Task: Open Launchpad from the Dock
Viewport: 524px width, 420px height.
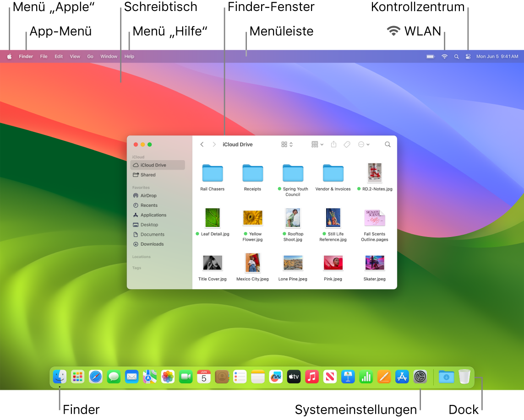Action: tap(77, 377)
